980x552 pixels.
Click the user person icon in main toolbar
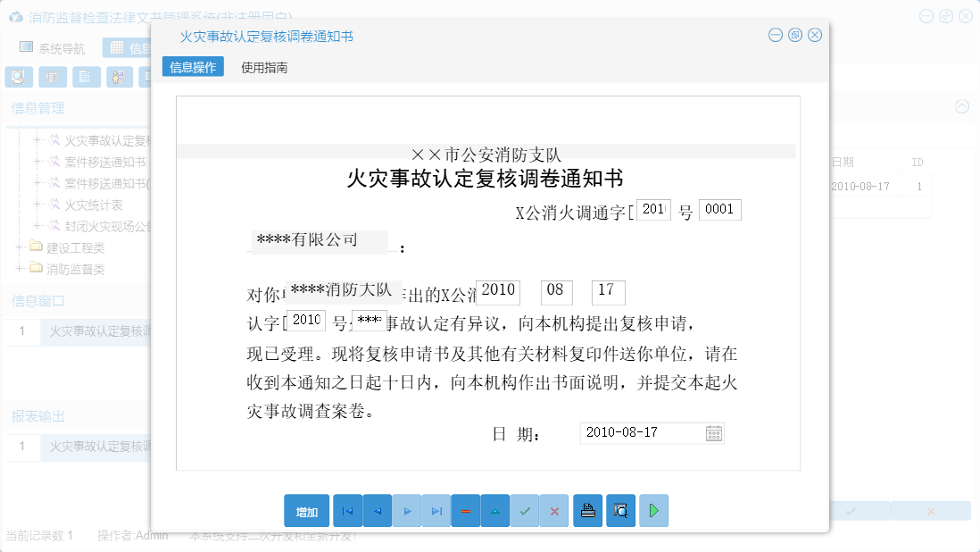click(120, 77)
